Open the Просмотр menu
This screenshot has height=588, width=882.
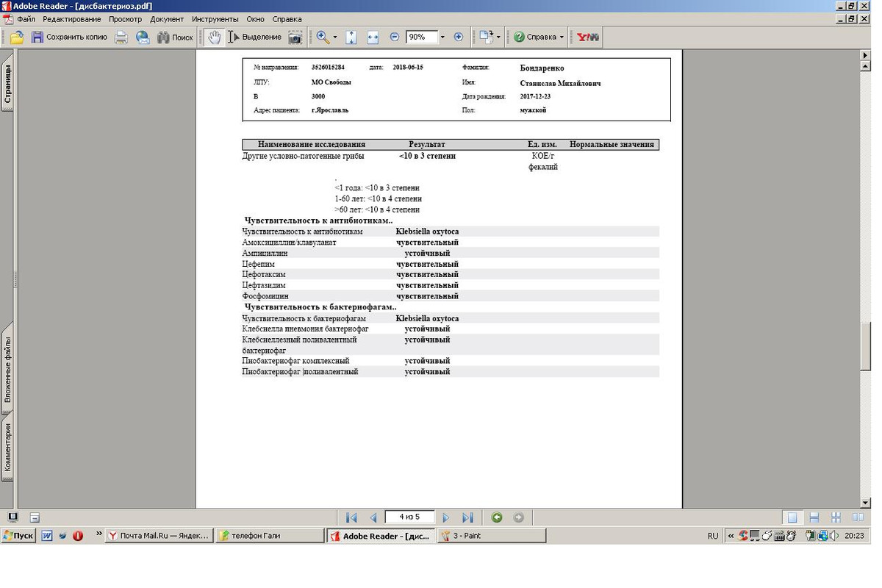[125, 19]
